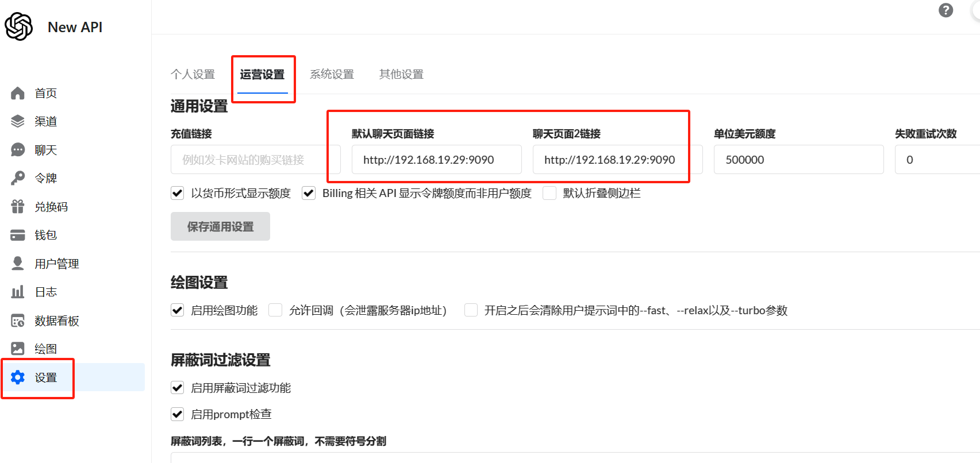The width and height of the screenshot is (980, 463).
Task: Click the New API title text
Action: [x=75, y=27]
